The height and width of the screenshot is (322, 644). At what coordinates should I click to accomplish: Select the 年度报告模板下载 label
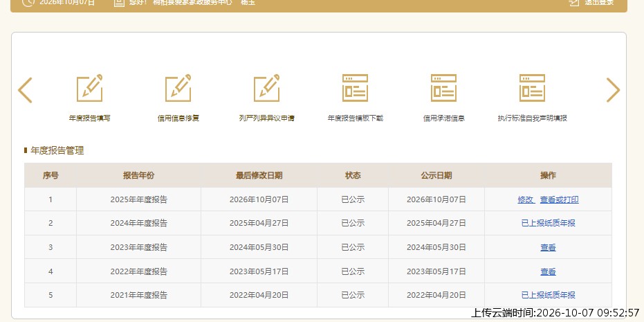pyautogui.click(x=356, y=118)
